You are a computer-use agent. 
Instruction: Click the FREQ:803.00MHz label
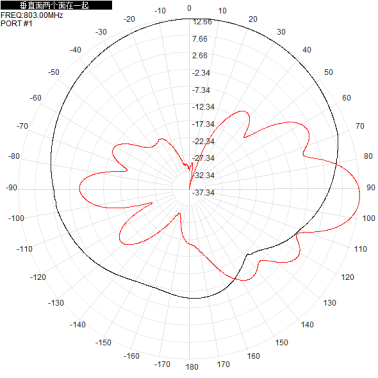click(32, 15)
